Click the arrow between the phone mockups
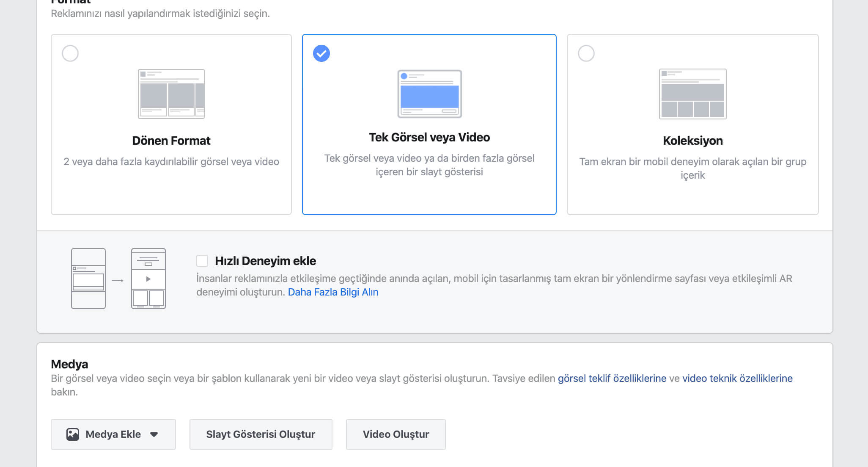 coord(118,280)
